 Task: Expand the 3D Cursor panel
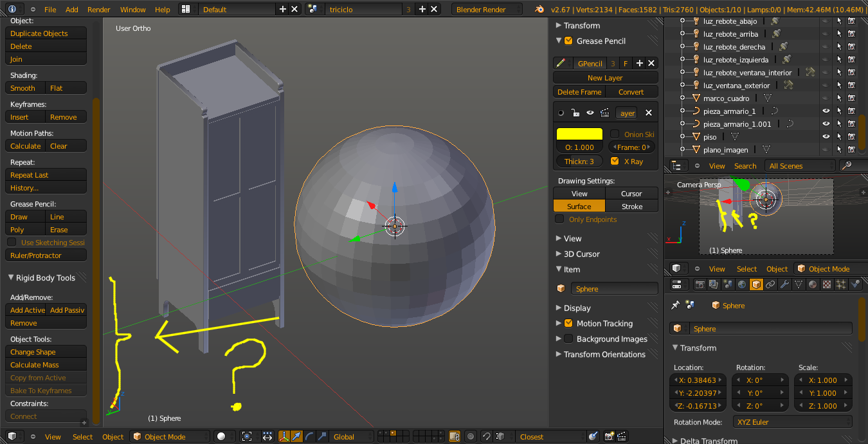click(558, 254)
